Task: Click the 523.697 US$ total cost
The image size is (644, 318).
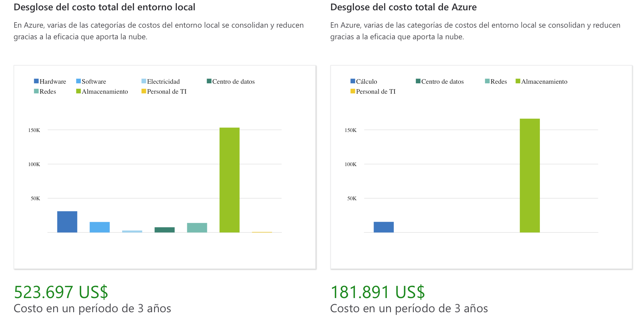Action: (61, 292)
